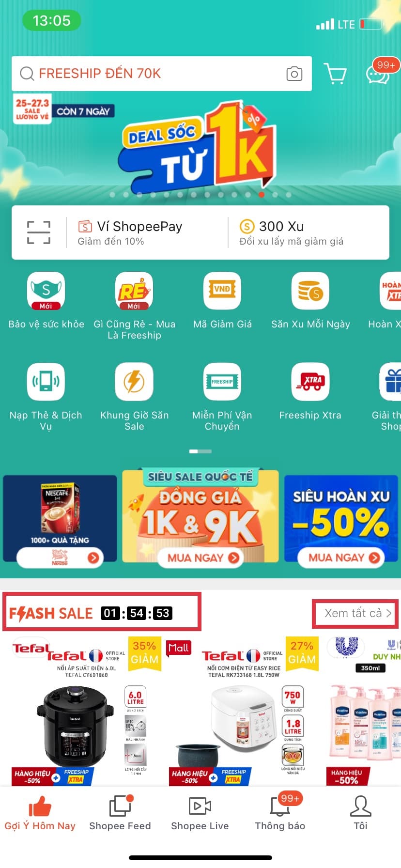
Task: Open Freeship Xtra truck icon
Action: pos(310,382)
